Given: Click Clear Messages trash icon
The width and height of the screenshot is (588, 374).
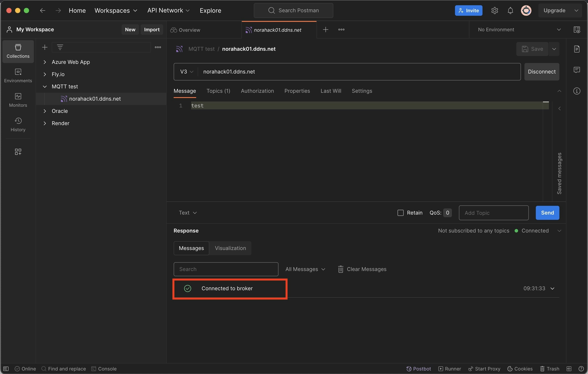Looking at the screenshot, I should [x=340, y=269].
